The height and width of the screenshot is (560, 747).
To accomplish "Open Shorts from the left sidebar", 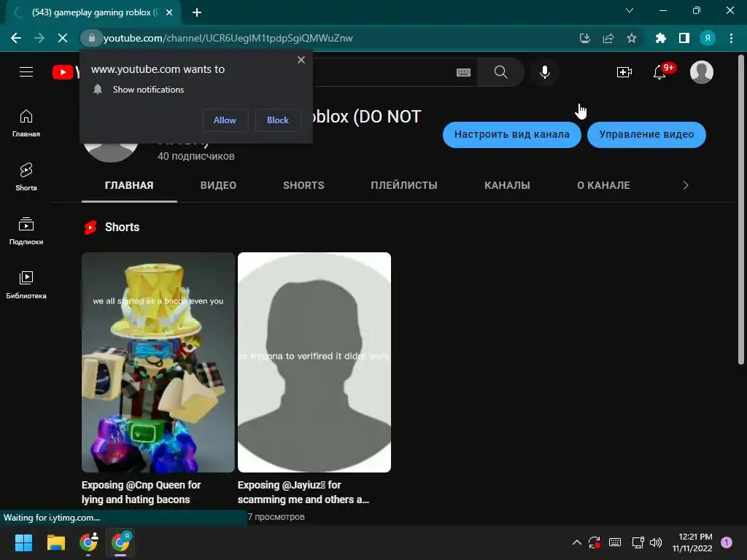I will tap(26, 176).
